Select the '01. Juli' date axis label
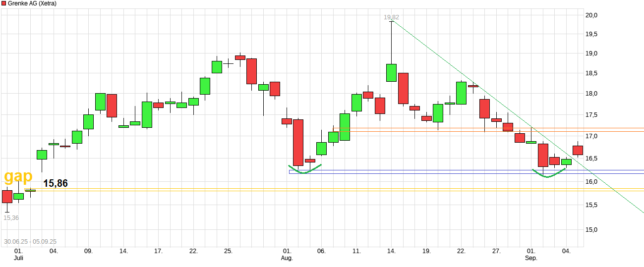The image size is (644, 267). [18, 255]
